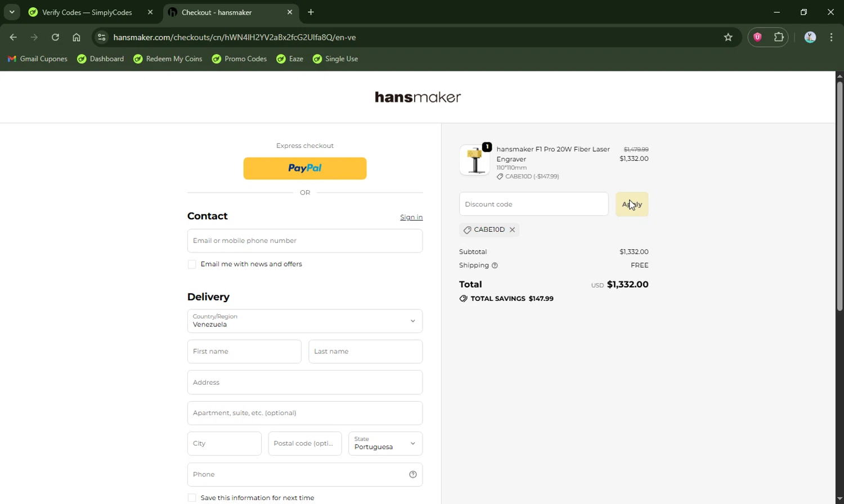
Task: Open the uBlock shield extension
Action: pyautogui.click(x=757, y=37)
